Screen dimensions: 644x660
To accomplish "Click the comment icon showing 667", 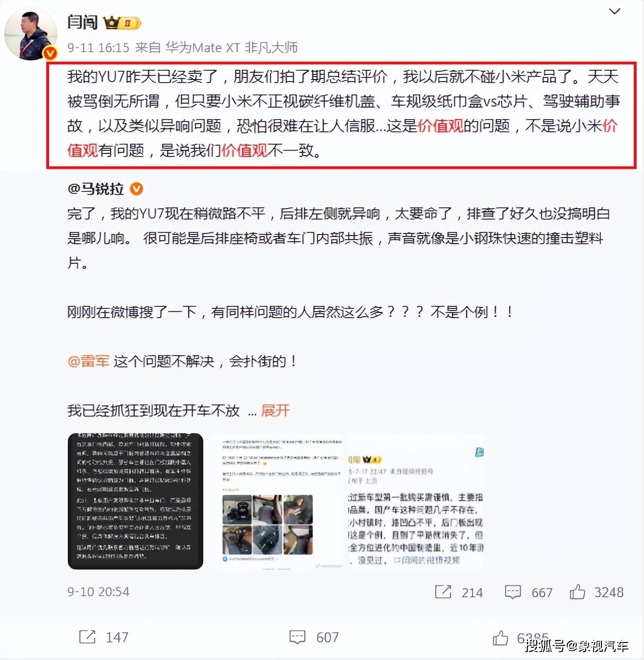I will 513,592.
